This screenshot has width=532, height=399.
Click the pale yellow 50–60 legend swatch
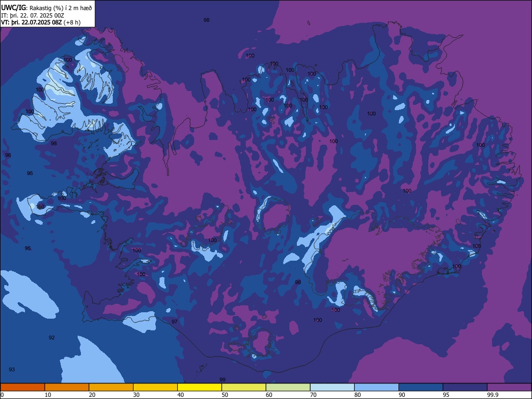pos(244,387)
